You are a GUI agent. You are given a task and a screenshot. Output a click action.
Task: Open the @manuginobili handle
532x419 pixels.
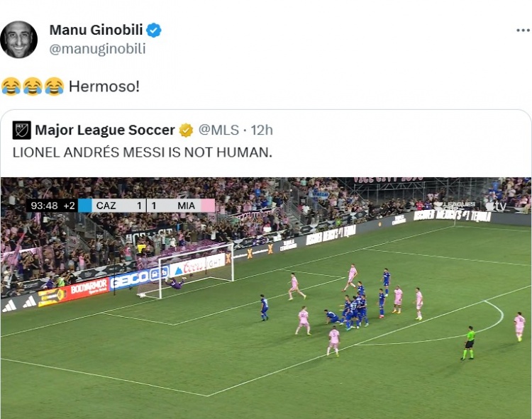(x=97, y=48)
